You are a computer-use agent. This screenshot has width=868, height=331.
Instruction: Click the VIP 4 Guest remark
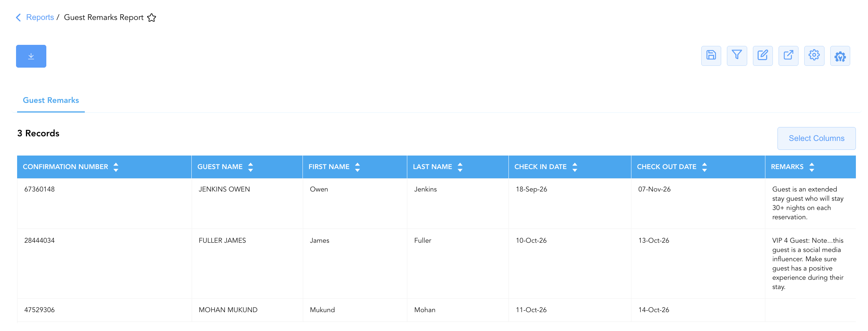tap(808, 264)
